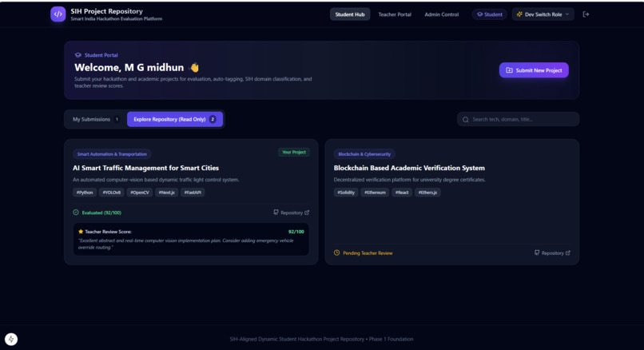Click the #Ethers.js tag
644x350 pixels.
point(427,193)
